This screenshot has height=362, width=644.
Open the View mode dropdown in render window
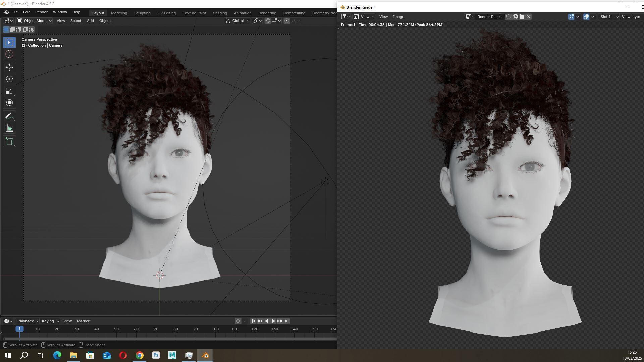point(364,17)
